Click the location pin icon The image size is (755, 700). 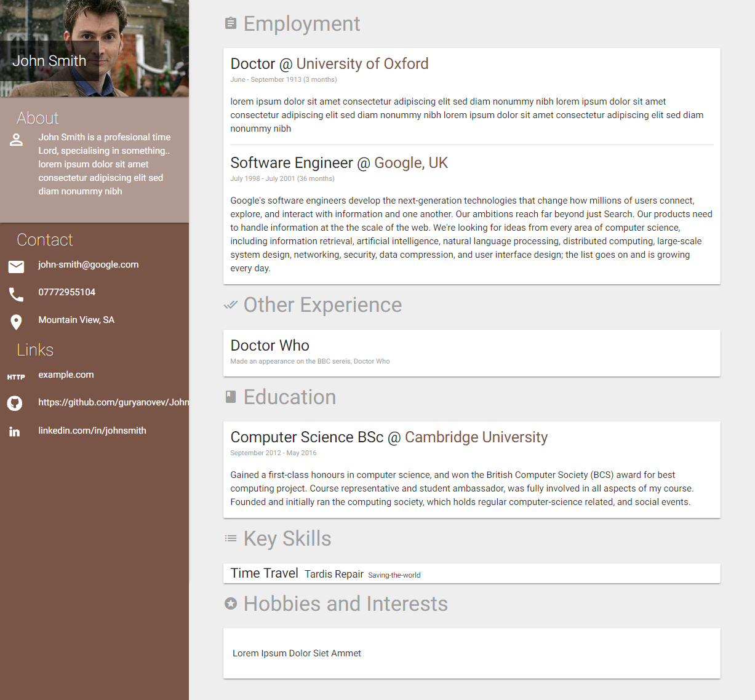[17, 322]
